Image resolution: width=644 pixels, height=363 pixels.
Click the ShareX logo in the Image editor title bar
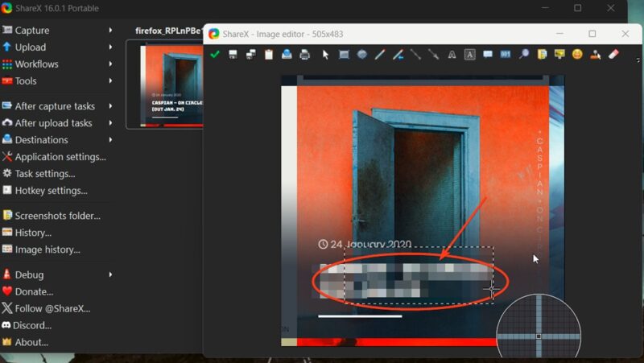[x=213, y=34]
